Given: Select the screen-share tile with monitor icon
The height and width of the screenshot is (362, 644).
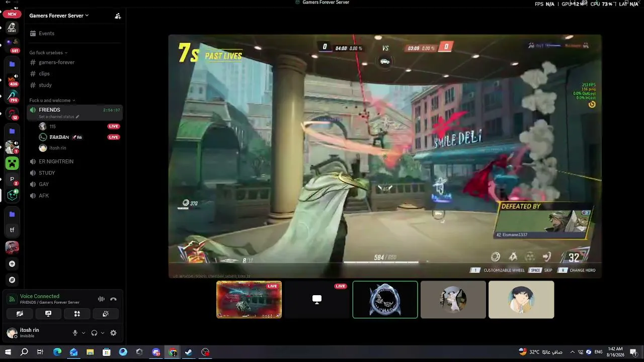Looking at the screenshot, I should coord(317,300).
